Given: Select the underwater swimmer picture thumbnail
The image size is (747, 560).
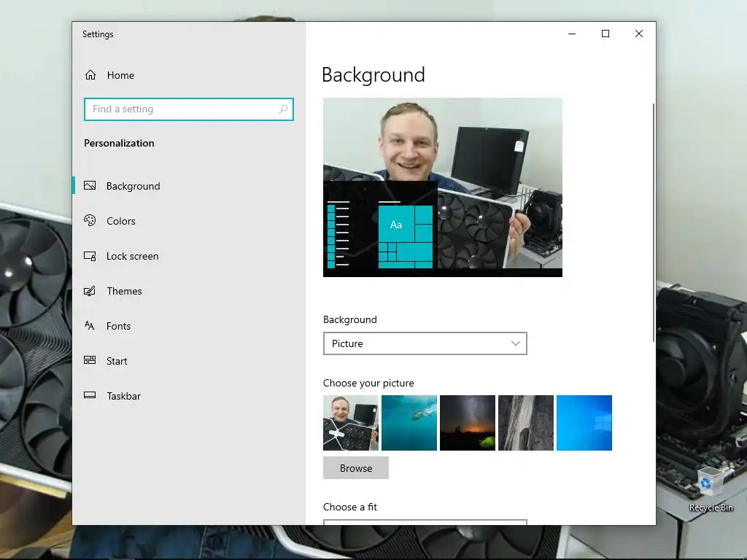Looking at the screenshot, I should point(409,423).
